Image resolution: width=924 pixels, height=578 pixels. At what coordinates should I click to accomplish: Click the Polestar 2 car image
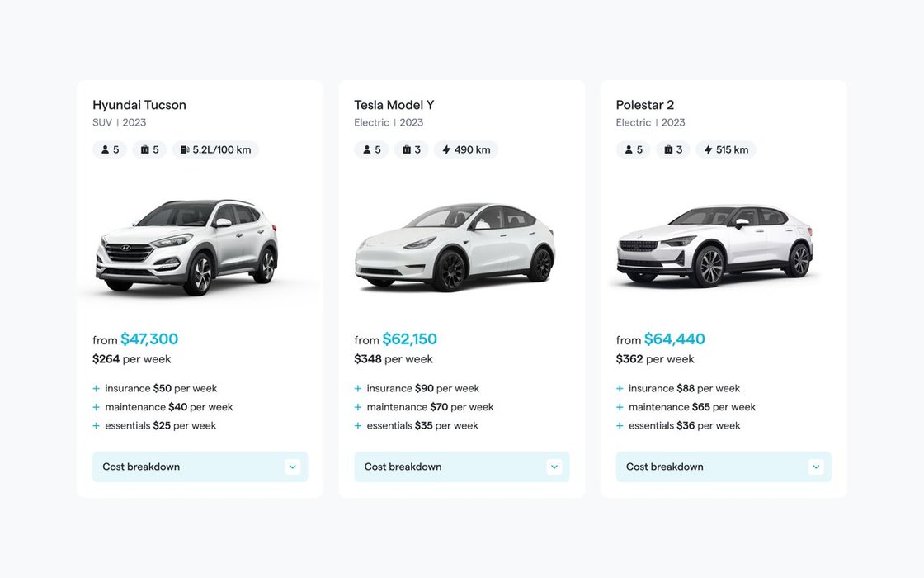click(x=714, y=246)
